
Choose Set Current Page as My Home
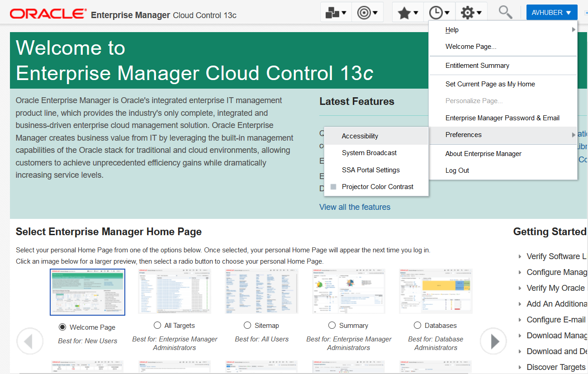(503, 84)
